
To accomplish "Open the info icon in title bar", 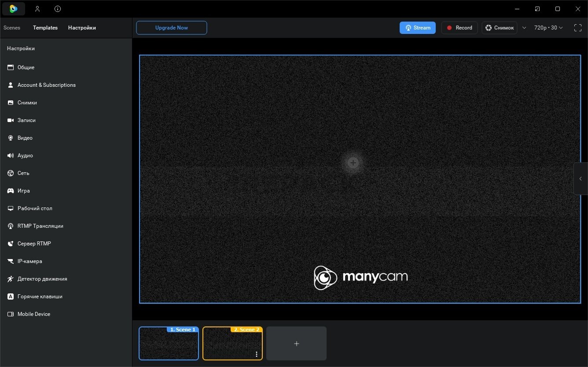I will tap(58, 9).
